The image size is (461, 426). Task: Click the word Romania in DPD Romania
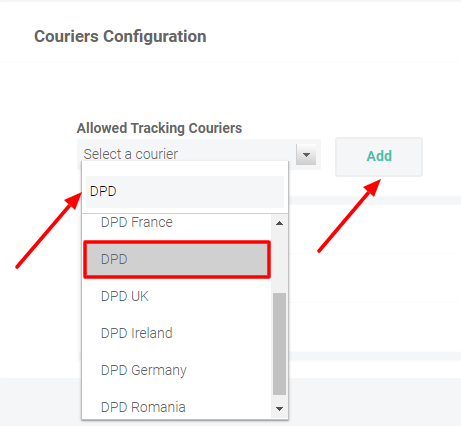point(158,407)
